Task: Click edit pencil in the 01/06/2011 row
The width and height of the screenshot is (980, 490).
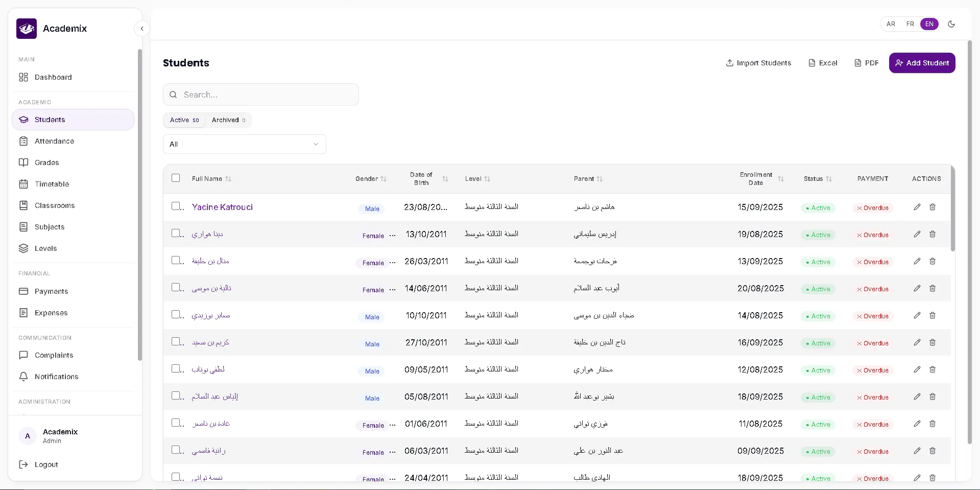Action: click(x=917, y=424)
